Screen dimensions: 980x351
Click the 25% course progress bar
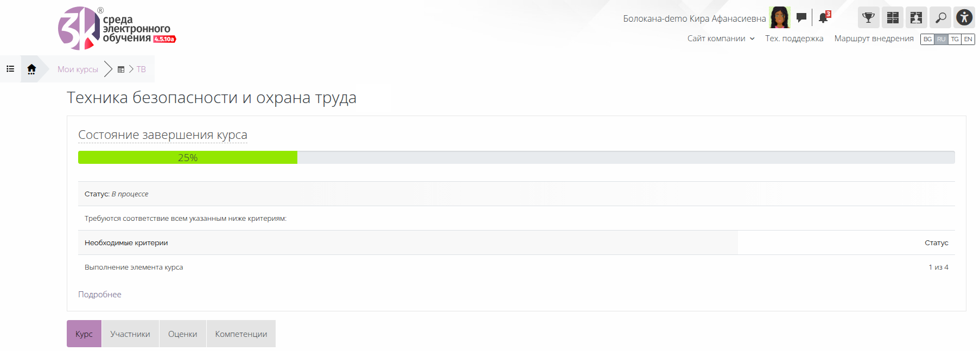[x=517, y=157]
